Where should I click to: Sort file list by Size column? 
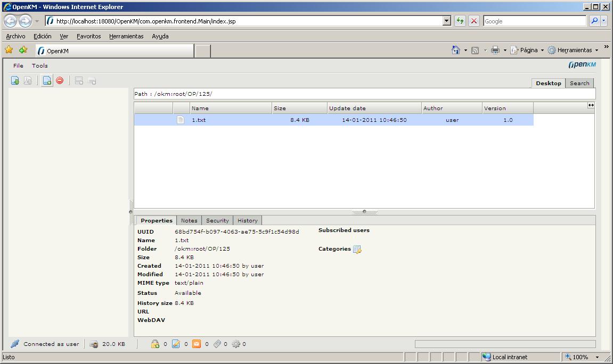(x=299, y=108)
